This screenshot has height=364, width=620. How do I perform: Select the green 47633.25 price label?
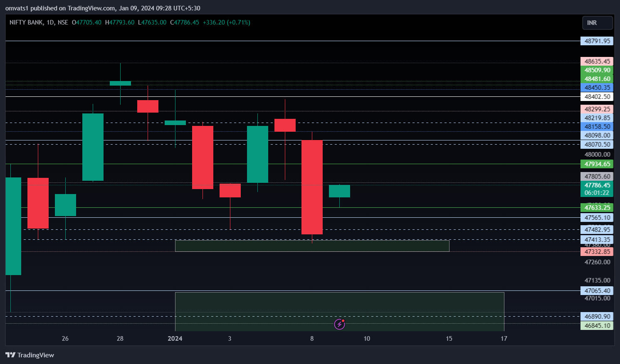[597, 208]
